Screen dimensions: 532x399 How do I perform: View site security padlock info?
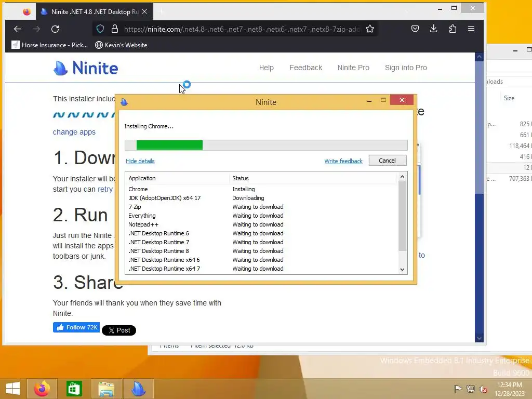[115, 29]
